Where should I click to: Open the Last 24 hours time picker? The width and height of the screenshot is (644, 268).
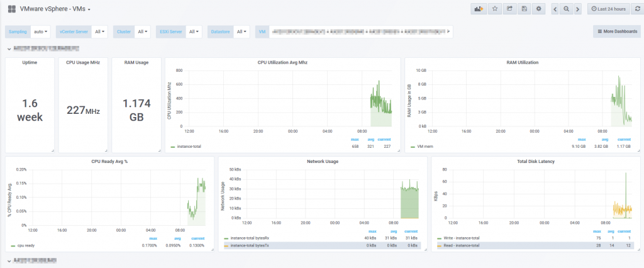609,9
